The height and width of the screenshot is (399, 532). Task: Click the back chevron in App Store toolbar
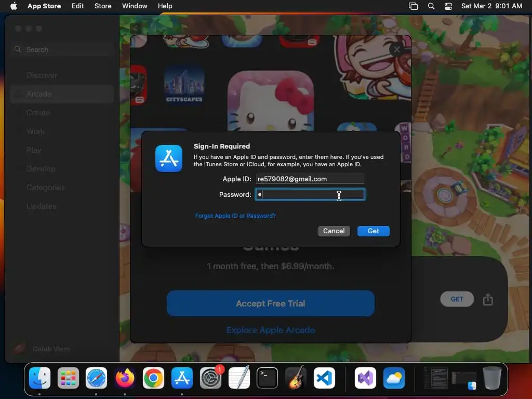[135, 29]
